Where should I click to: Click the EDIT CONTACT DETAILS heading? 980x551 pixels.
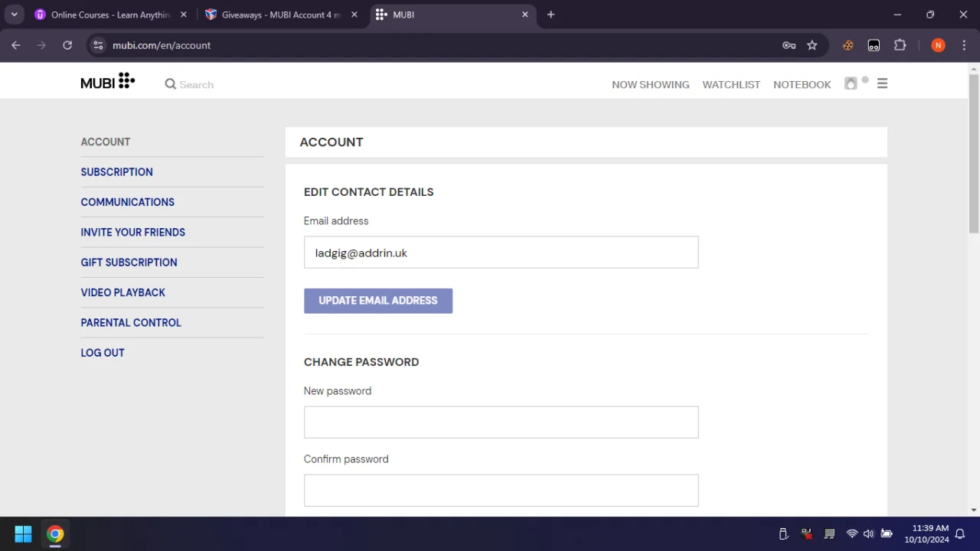point(369,192)
